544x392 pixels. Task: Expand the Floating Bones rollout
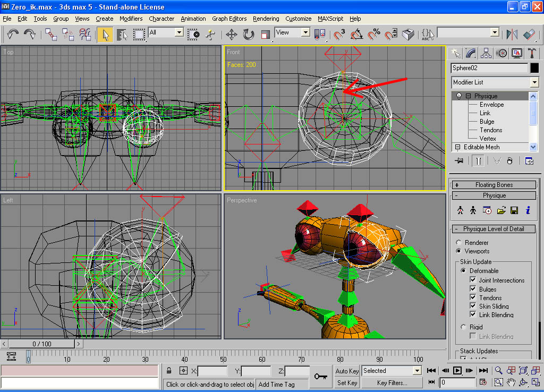(x=494, y=185)
